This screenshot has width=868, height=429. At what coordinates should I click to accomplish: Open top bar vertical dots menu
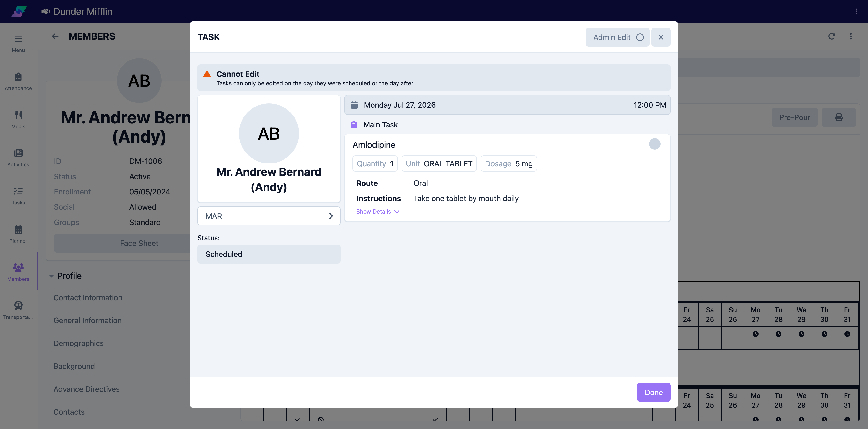(x=856, y=11)
